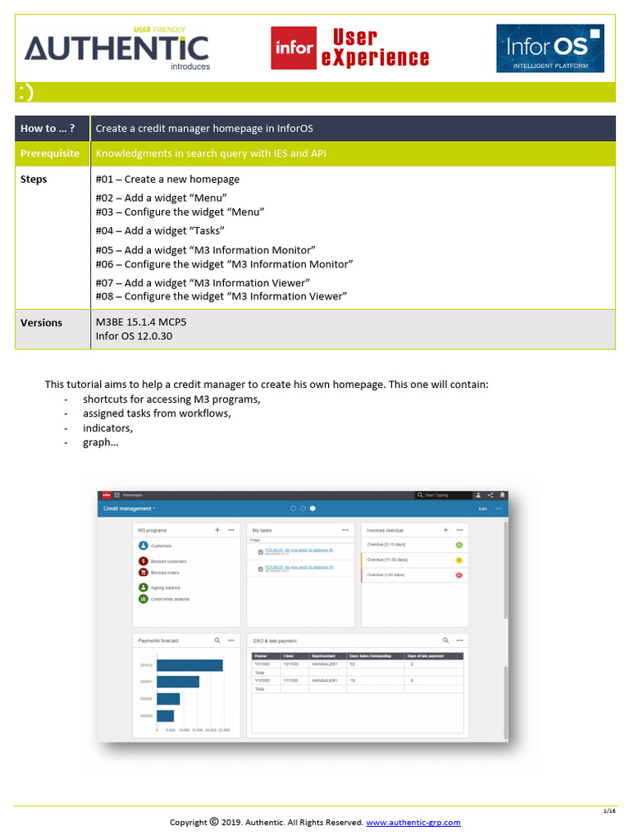Add item with M3 programs plus icon

(x=217, y=530)
